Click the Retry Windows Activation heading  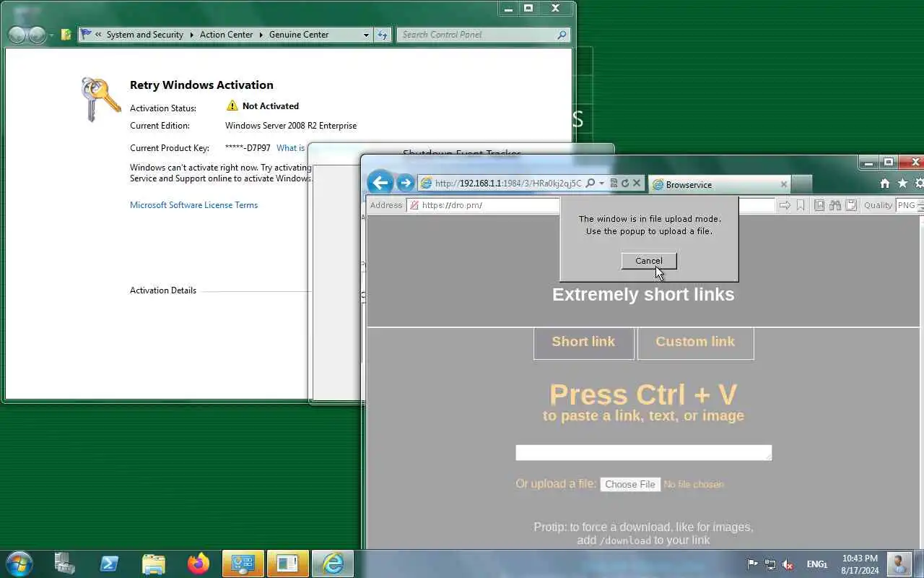click(201, 85)
